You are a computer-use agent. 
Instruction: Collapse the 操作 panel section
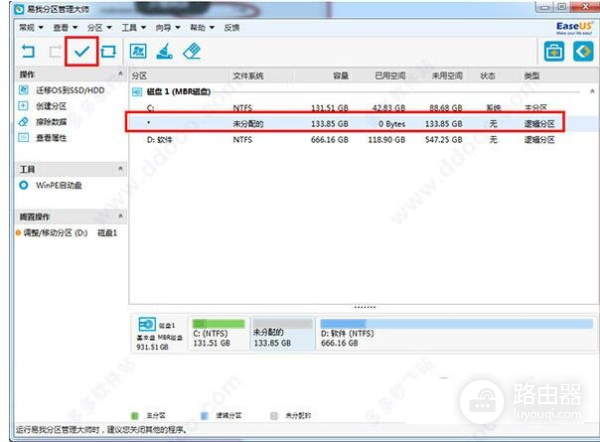pos(121,76)
